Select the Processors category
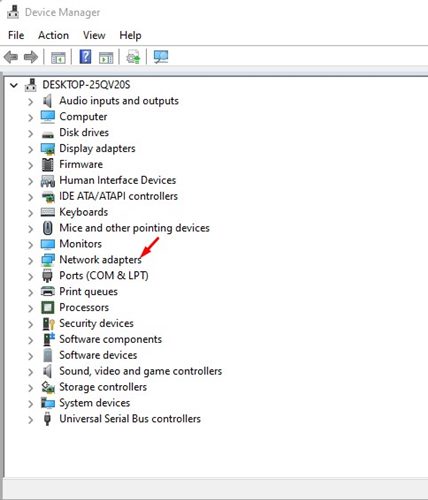Screen dimensions: 428x500 point(84,307)
